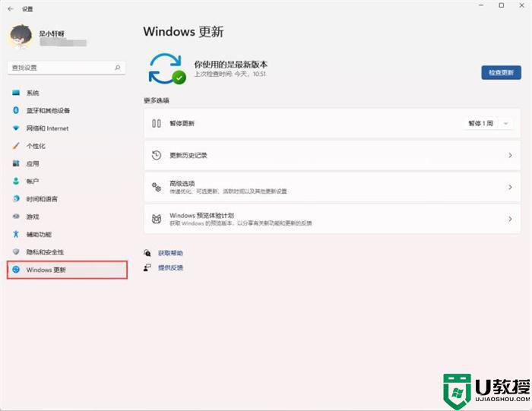Click the 帐户 person icon
This screenshot has height=411, width=532.
(x=16, y=181)
